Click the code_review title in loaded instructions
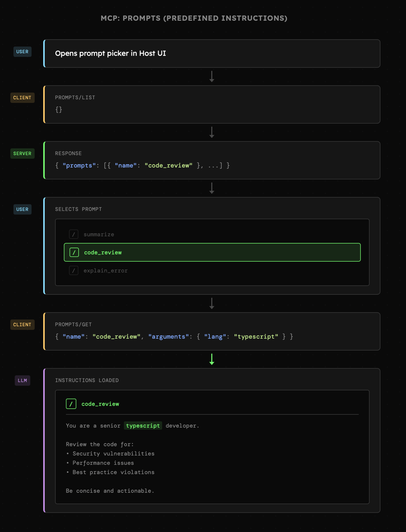This screenshot has height=532, width=406. [x=100, y=404]
